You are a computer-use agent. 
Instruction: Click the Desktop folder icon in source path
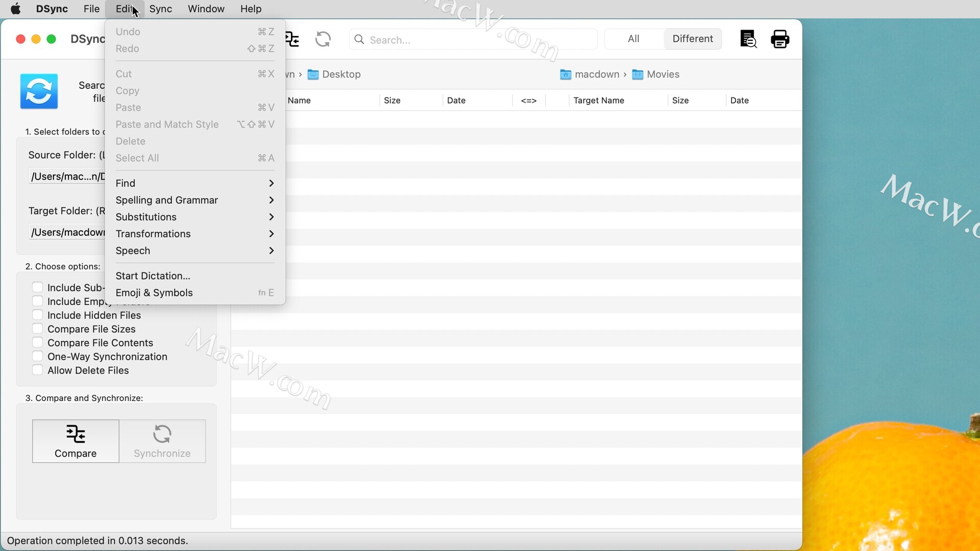click(313, 74)
